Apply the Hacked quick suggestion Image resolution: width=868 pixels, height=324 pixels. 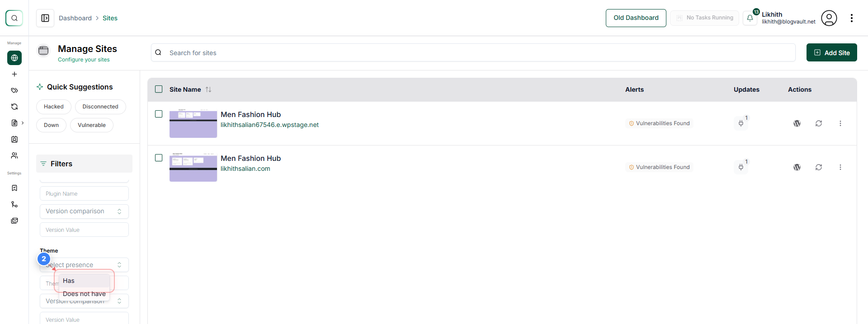coord(54,107)
